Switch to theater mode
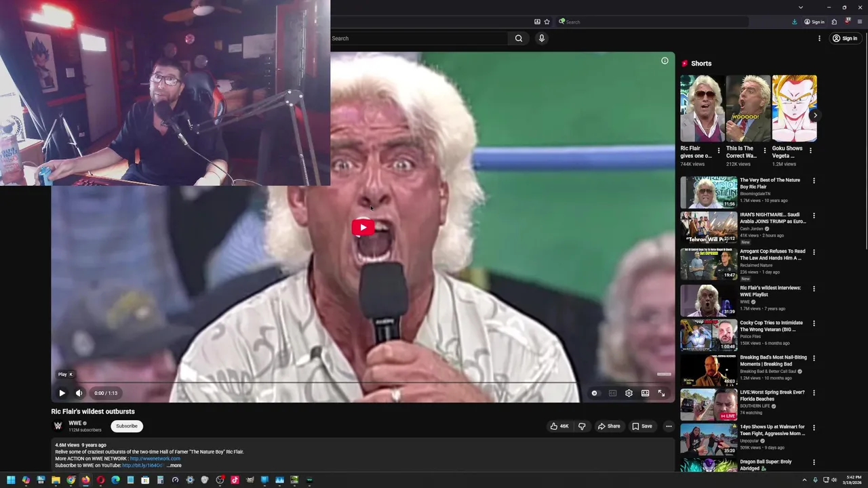Image resolution: width=868 pixels, height=488 pixels. tap(645, 393)
